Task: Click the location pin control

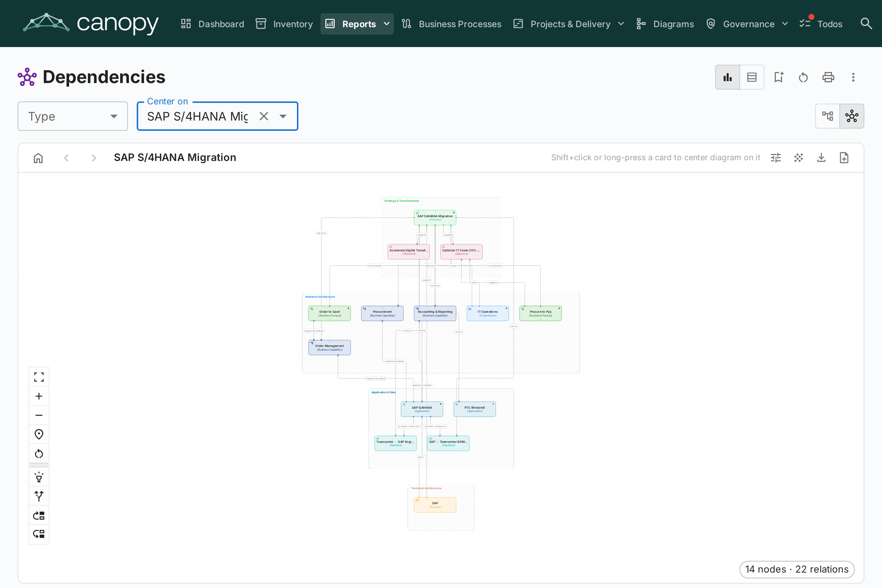Action: [39, 434]
